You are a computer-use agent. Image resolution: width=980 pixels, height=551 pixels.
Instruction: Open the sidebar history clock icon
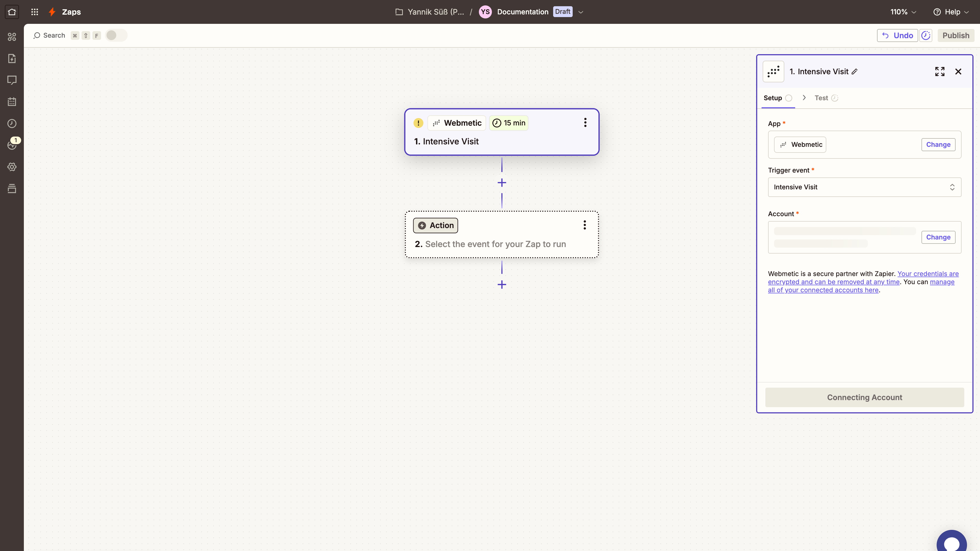click(12, 124)
